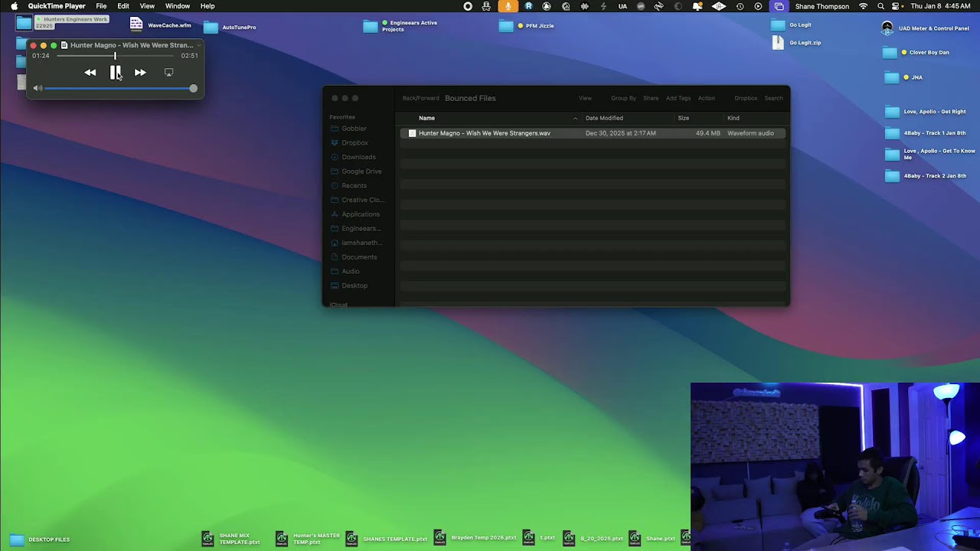Open Downloads in Finder sidebar
Screen dimensions: 980x551
[358, 157]
